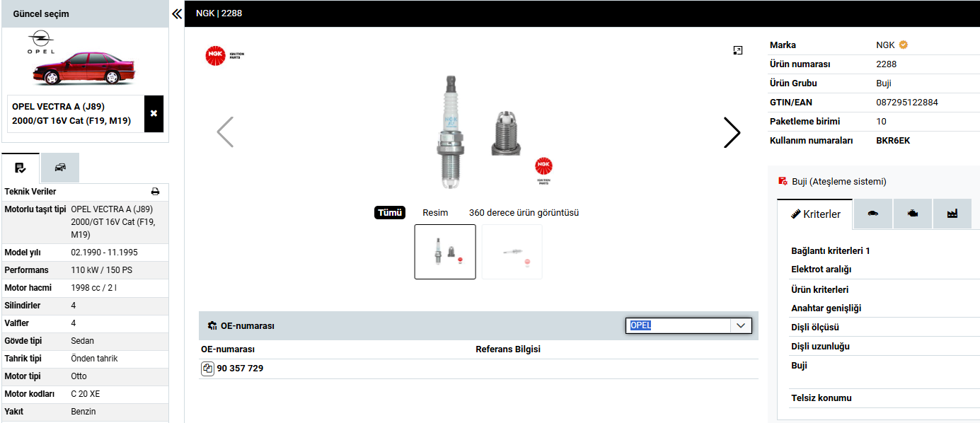
Task: Click the Ürün numarası value 2288
Action: click(x=887, y=64)
